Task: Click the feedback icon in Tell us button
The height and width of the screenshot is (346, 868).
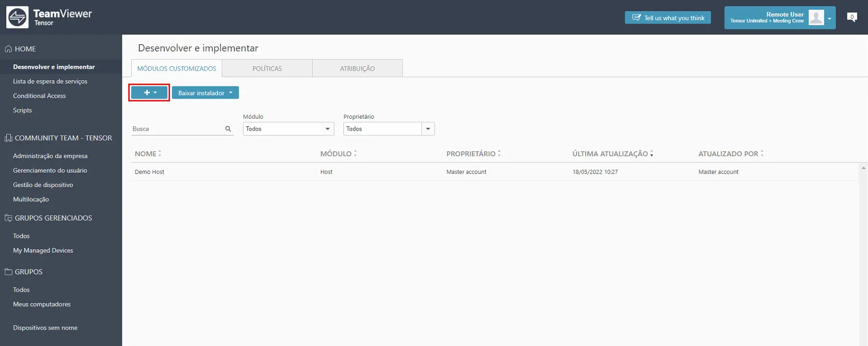Action: pyautogui.click(x=636, y=17)
